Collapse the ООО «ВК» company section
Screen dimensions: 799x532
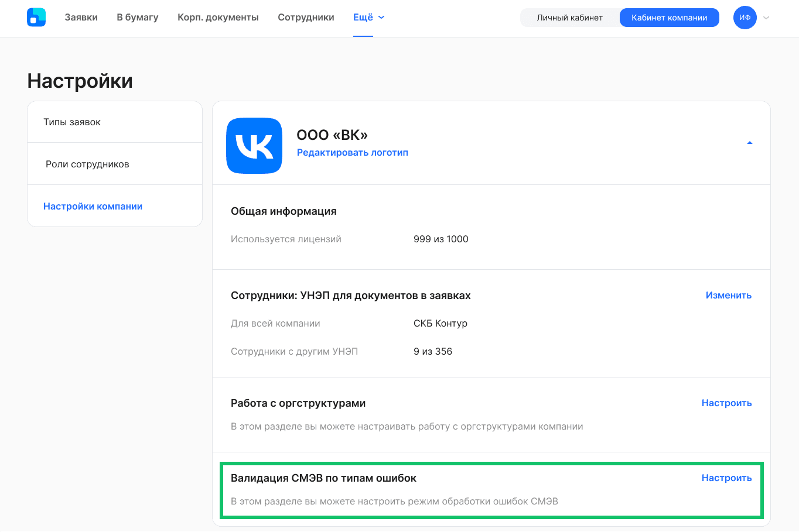coord(750,143)
